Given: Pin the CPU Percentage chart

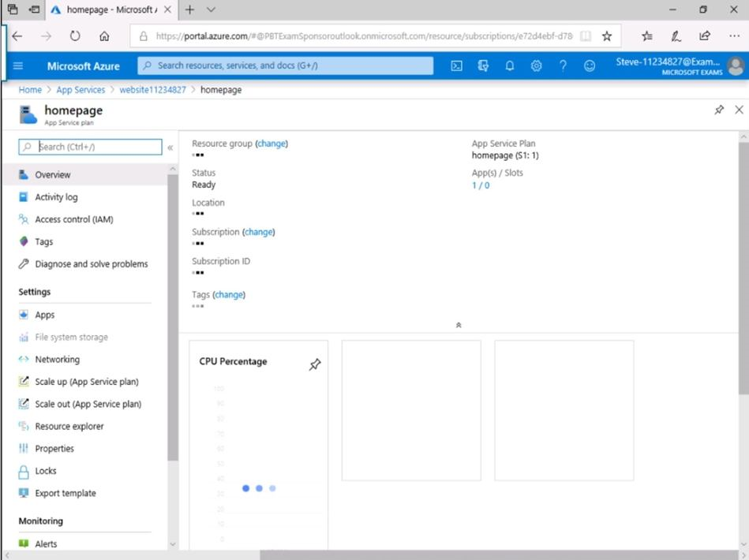Looking at the screenshot, I should [315, 364].
